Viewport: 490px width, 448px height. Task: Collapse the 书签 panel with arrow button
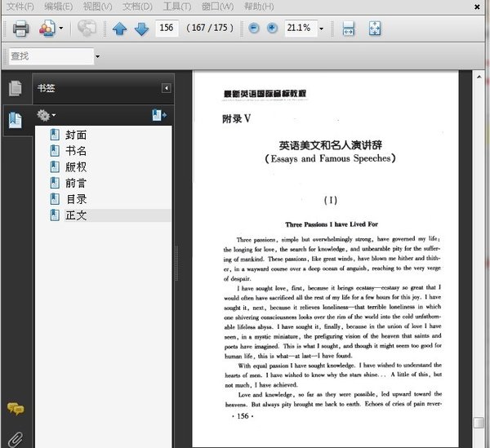click(166, 88)
